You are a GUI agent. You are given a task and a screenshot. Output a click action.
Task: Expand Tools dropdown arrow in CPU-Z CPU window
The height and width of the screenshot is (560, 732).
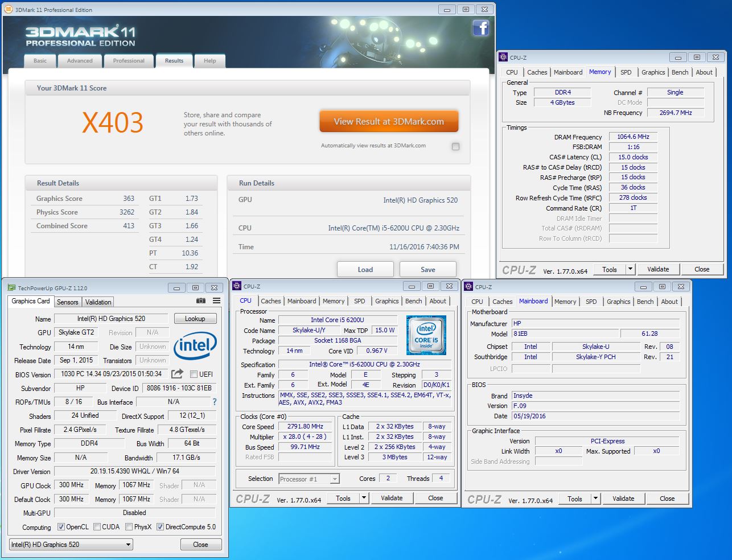[x=364, y=498]
